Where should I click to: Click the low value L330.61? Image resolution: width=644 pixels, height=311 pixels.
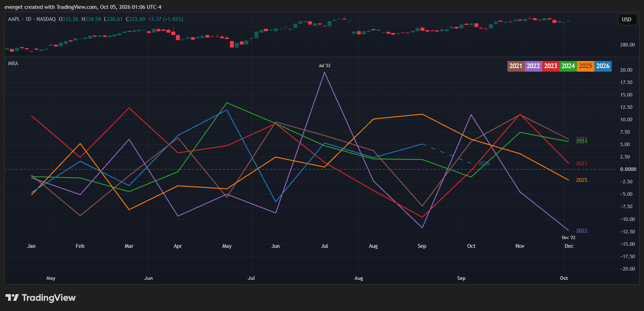[113, 19]
